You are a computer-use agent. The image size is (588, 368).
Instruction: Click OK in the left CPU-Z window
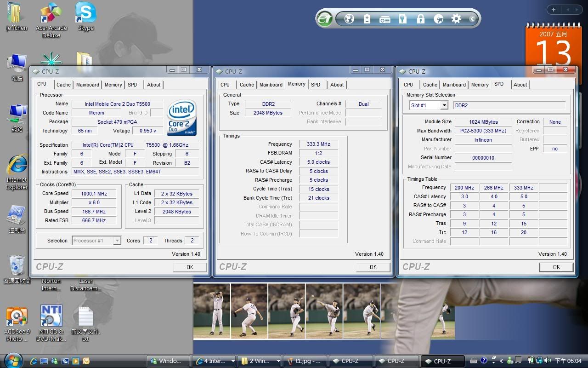[x=190, y=267]
